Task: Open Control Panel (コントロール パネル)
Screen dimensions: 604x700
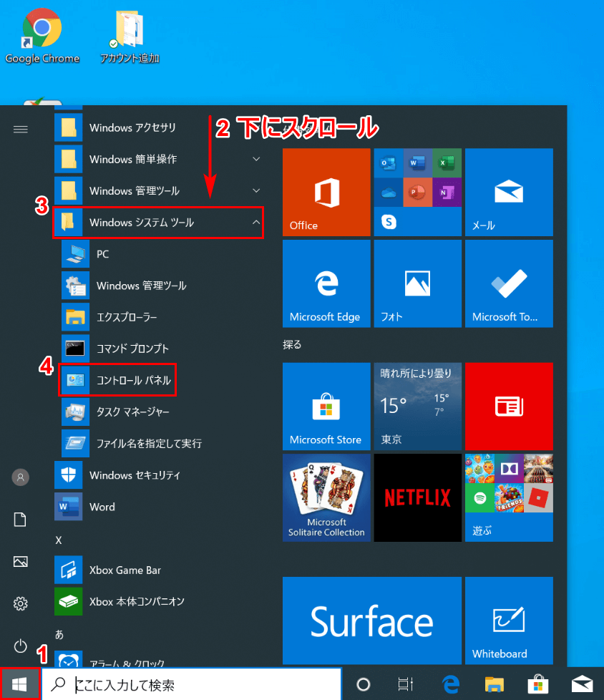Action: coord(118,380)
